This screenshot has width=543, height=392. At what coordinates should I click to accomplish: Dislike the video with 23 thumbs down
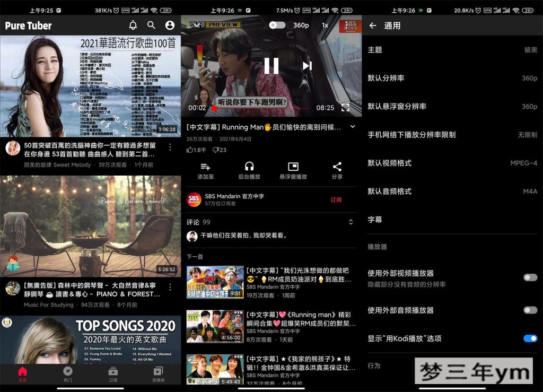219,150
